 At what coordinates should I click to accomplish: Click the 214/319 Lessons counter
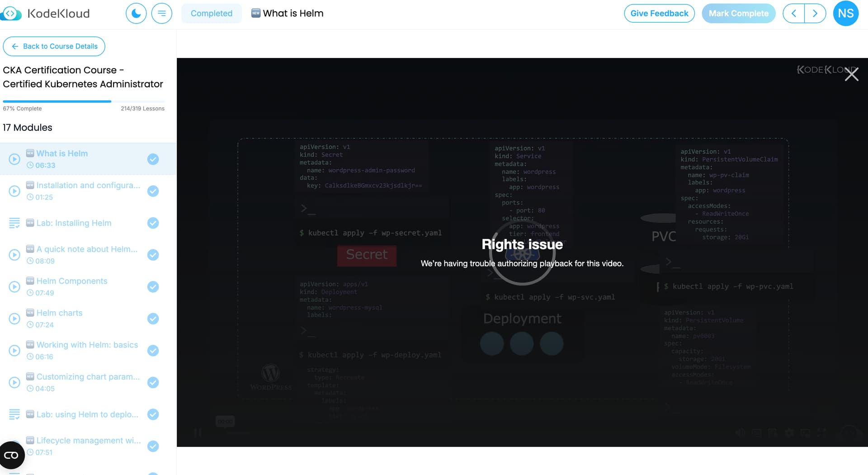coord(142,109)
